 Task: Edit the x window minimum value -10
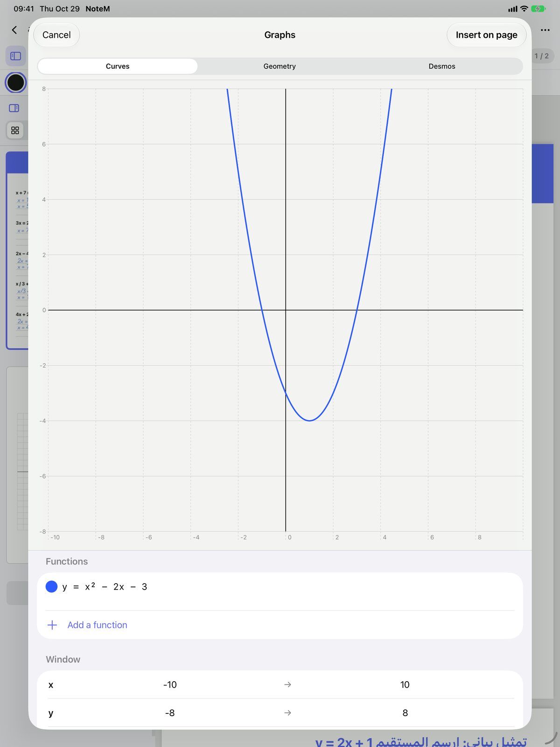pyautogui.click(x=170, y=684)
